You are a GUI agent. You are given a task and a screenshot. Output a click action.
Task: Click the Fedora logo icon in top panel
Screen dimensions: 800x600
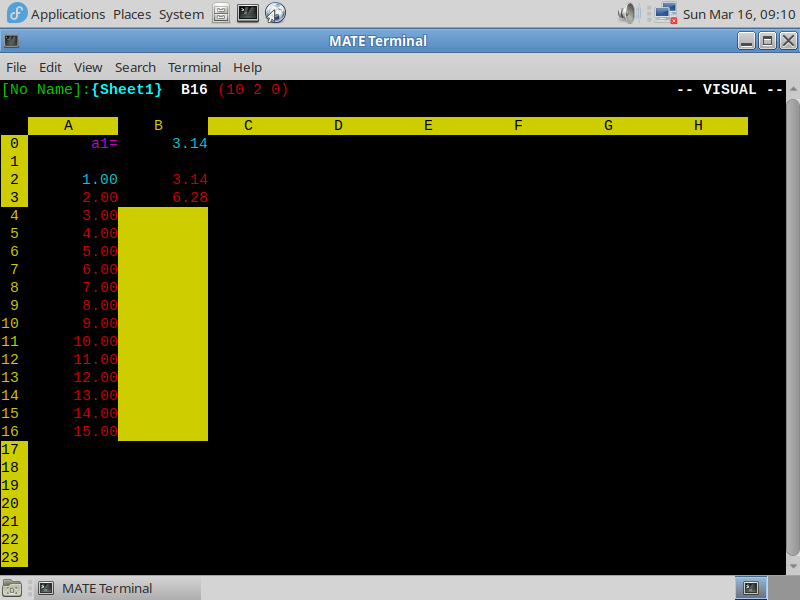pos(15,14)
